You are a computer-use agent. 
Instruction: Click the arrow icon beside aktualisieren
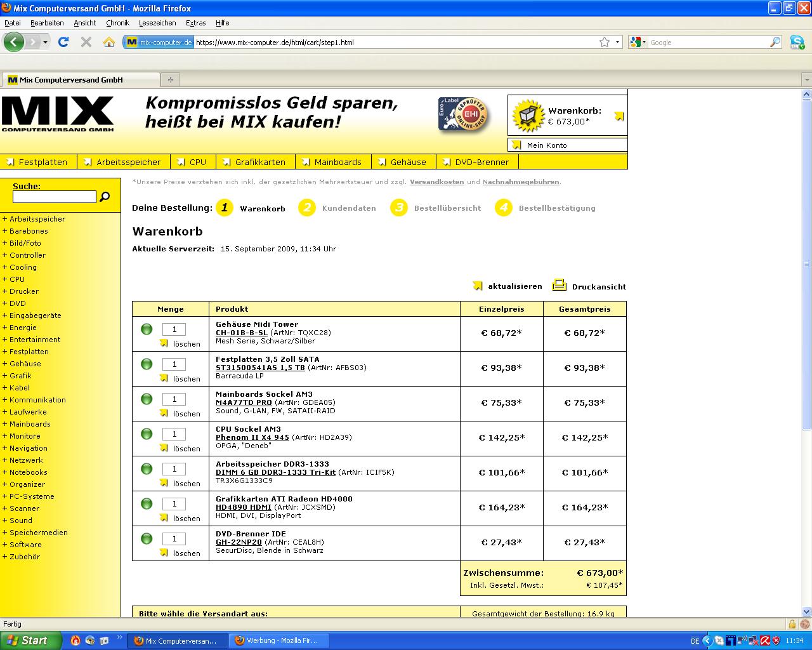tap(478, 286)
